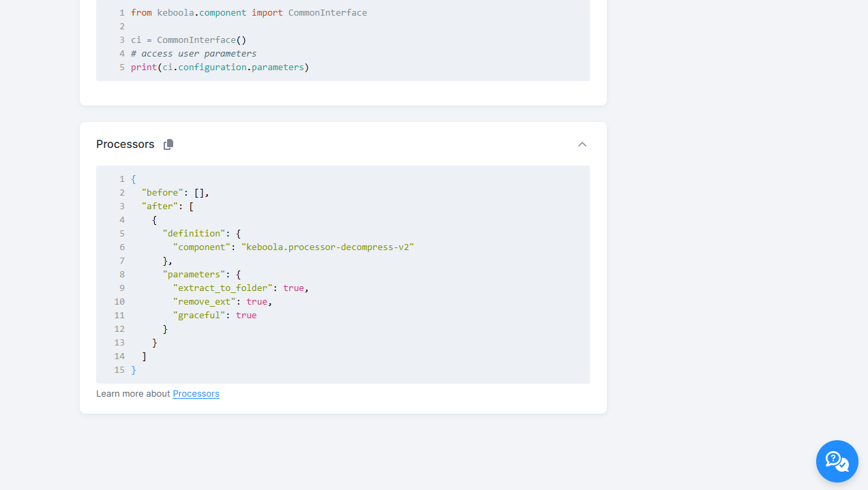The width and height of the screenshot is (868, 490).
Task: Click line number 1 in the JSON block
Action: point(122,179)
